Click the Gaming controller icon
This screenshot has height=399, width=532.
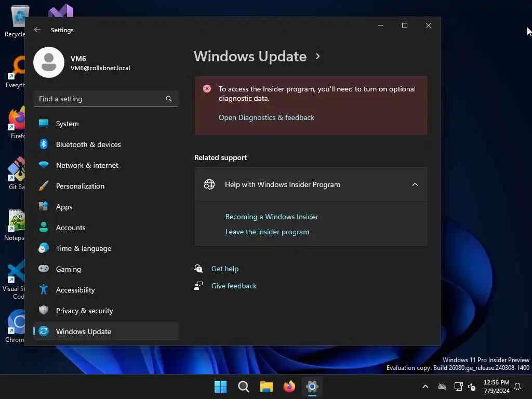[x=44, y=269]
